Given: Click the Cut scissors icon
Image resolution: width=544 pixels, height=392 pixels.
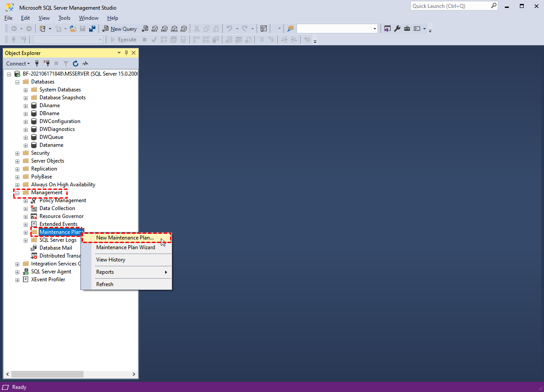Looking at the screenshot, I should tap(196, 29).
